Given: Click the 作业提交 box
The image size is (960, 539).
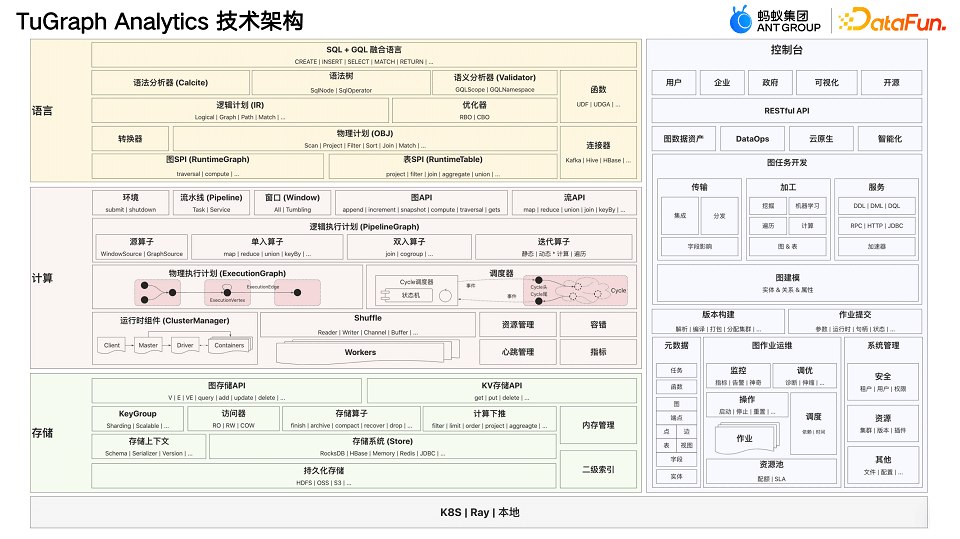Looking at the screenshot, I should (x=855, y=321).
